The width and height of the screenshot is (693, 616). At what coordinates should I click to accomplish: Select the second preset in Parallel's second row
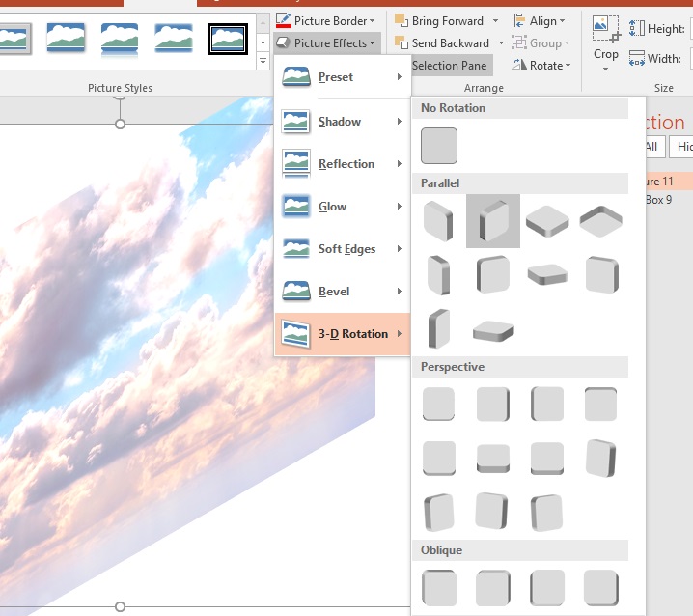pyautogui.click(x=493, y=274)
